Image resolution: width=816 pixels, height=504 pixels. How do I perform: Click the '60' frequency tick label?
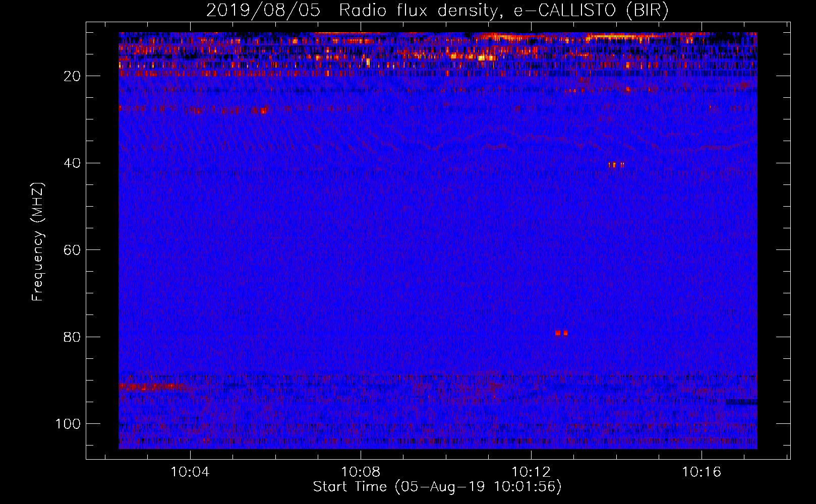(x=72, y=250)
